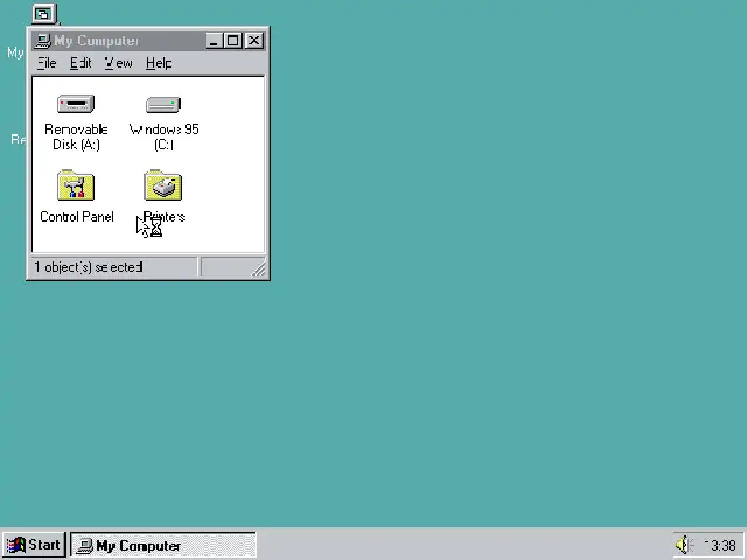The image size is (747, 560).
Task: Select the Control Panel folder icon
Action: coord(76,185)
